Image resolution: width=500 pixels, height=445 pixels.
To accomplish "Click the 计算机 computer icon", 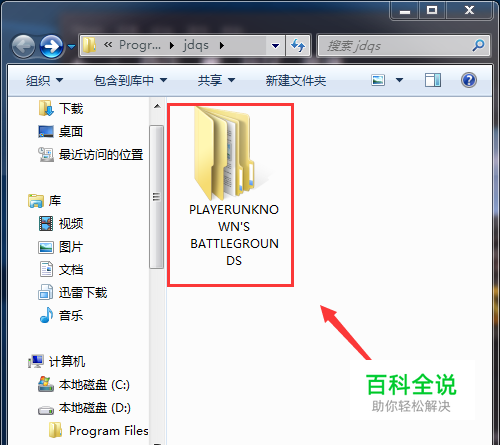I will [x=36, y=361].
